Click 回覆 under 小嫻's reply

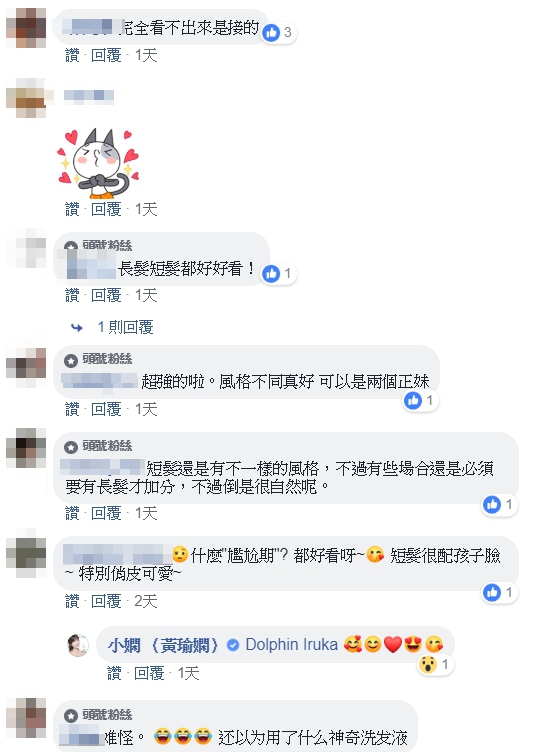tap(149, 673)
